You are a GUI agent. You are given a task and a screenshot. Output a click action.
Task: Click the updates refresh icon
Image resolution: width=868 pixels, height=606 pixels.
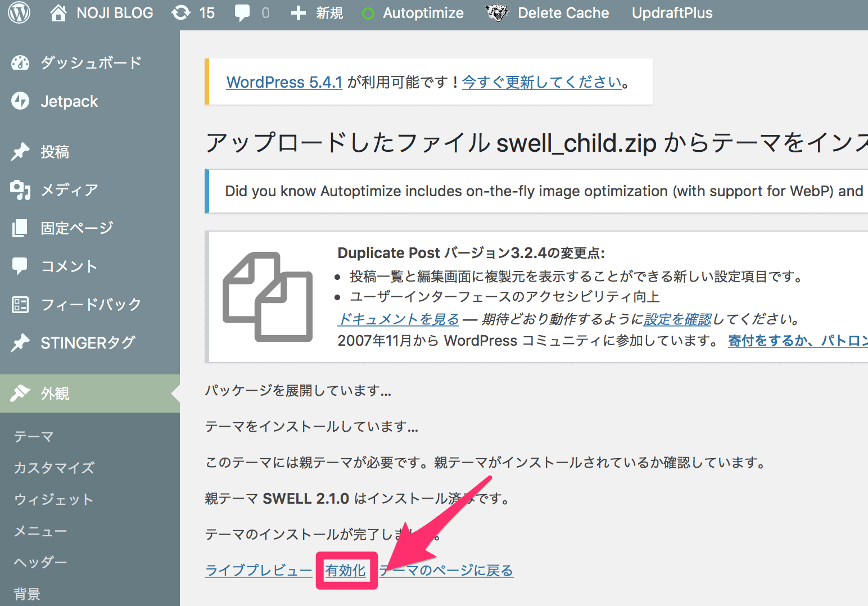[181, 13]
